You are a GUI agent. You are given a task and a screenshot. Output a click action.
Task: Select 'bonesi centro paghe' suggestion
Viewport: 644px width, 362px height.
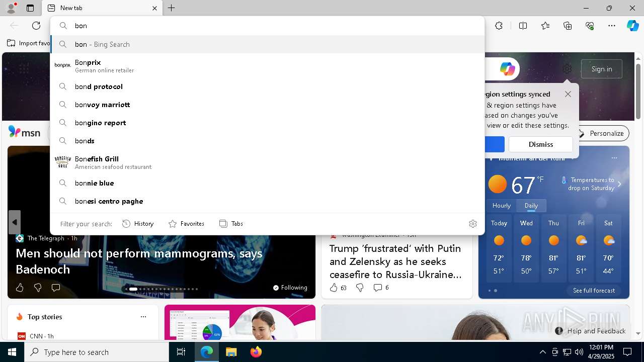click(x=267, y=201)
